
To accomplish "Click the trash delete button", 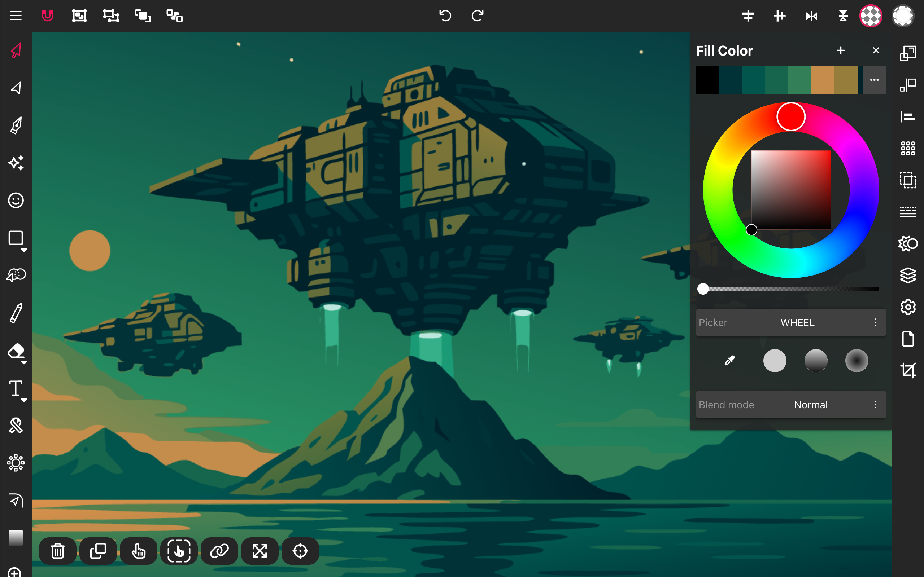I will [x=58, y=551].
